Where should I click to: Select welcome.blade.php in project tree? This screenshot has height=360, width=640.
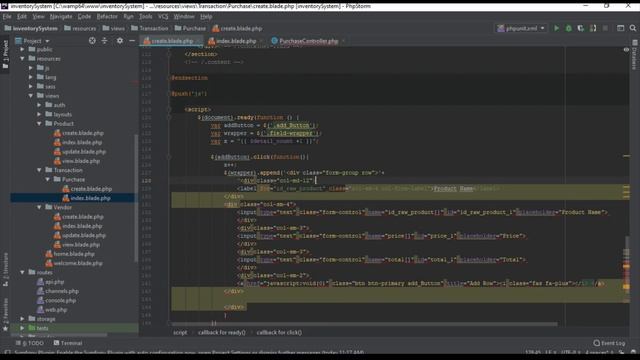coord(74,263)
